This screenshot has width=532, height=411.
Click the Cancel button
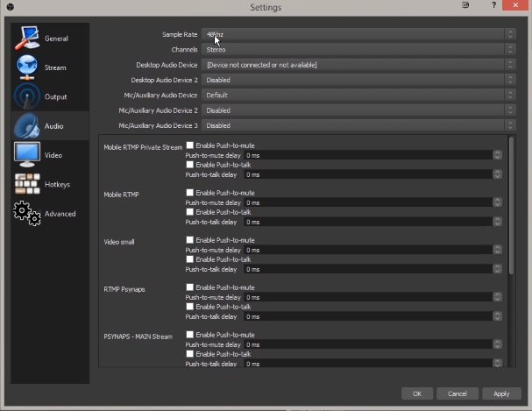tap(458, 393)
